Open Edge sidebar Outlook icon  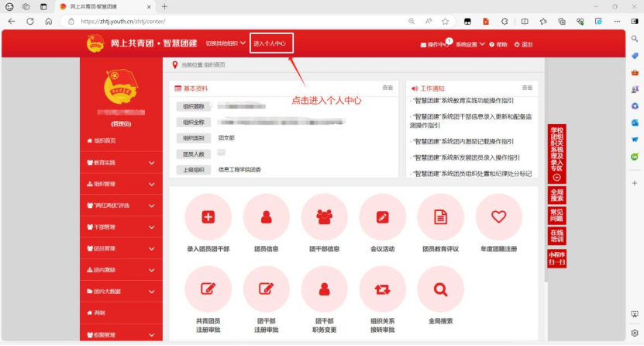[635, 123]
